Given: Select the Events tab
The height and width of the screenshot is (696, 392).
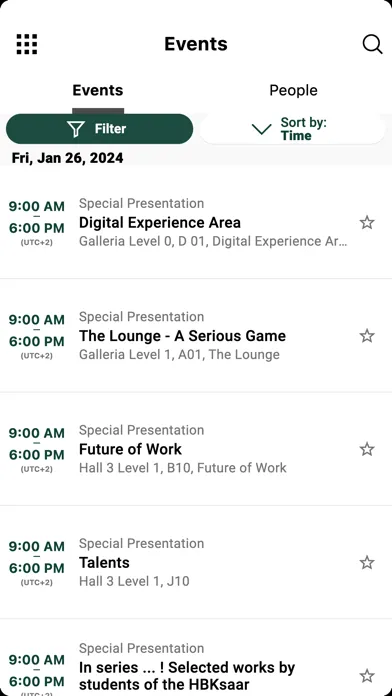Looking at the screenshot, I should [x=98, y=91].
